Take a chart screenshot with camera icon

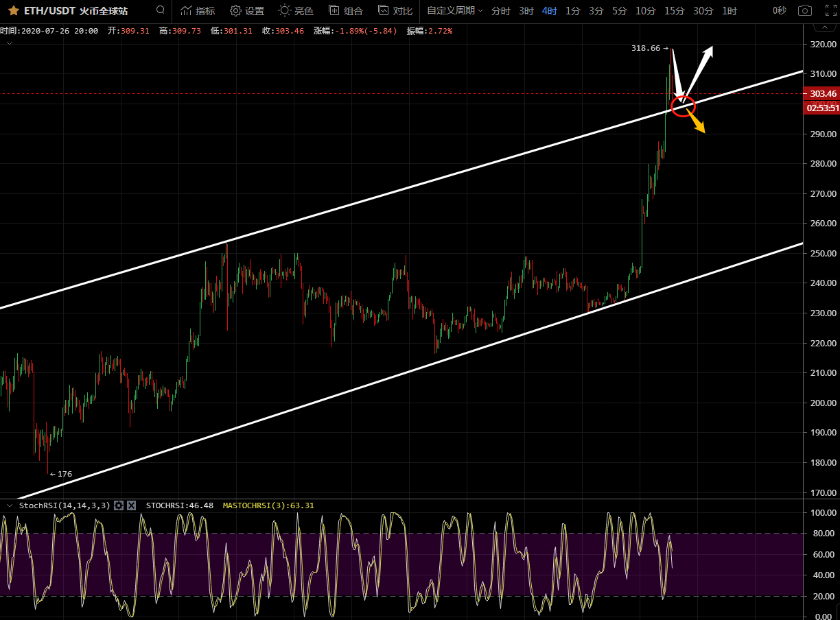pos(804,11)
